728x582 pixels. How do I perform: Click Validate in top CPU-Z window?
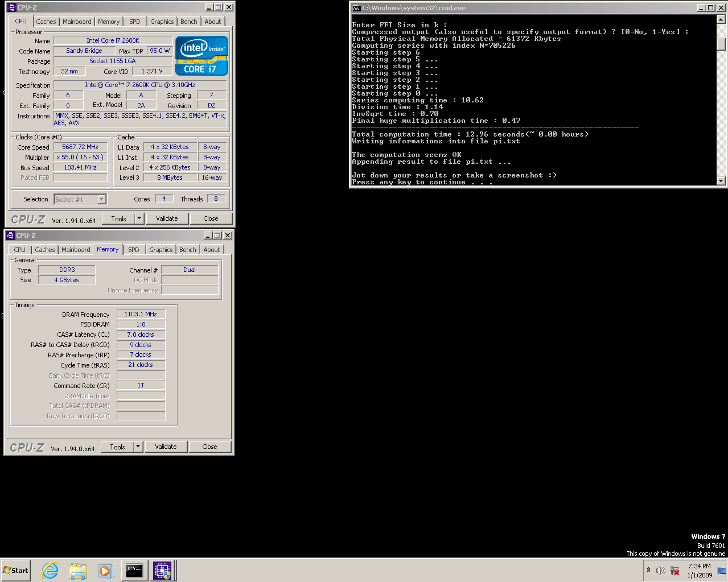point(167,218)
